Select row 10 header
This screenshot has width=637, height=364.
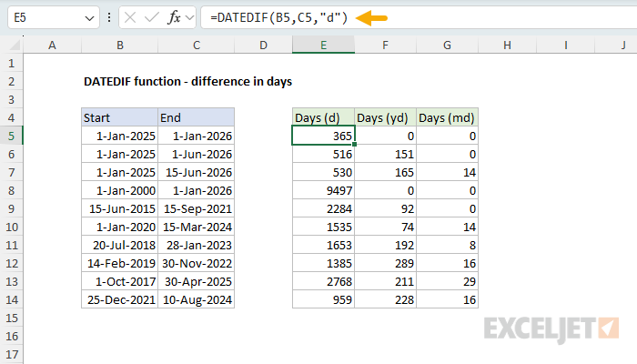click(x=11, y=227)
